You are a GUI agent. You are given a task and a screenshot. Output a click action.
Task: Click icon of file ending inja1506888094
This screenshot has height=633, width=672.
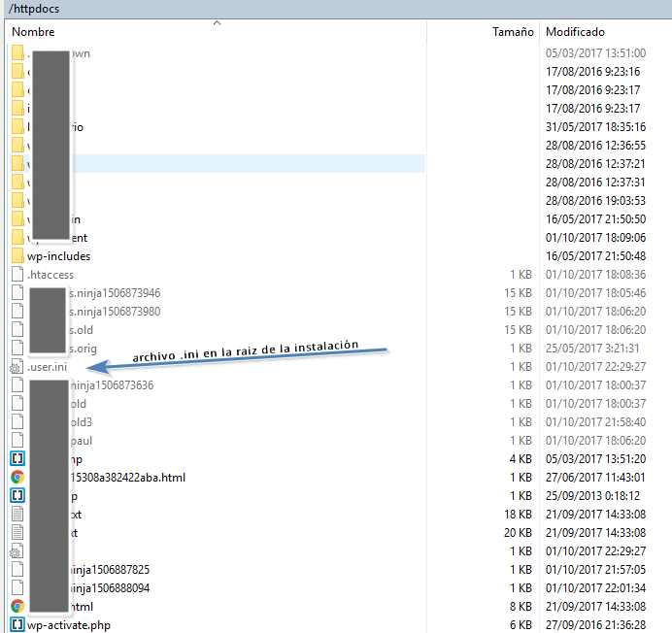pos(17,587)
